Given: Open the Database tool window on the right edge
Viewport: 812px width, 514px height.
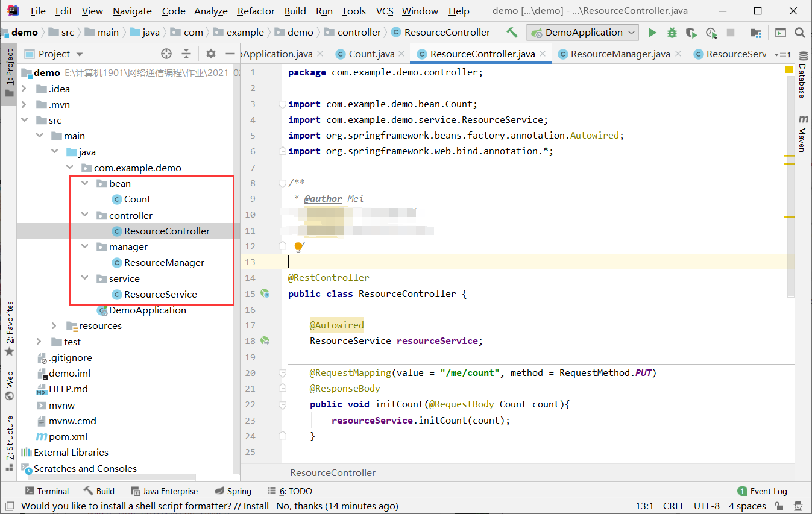Looking at the screenshot, I should pyautogui.click(x=802, y=74).
